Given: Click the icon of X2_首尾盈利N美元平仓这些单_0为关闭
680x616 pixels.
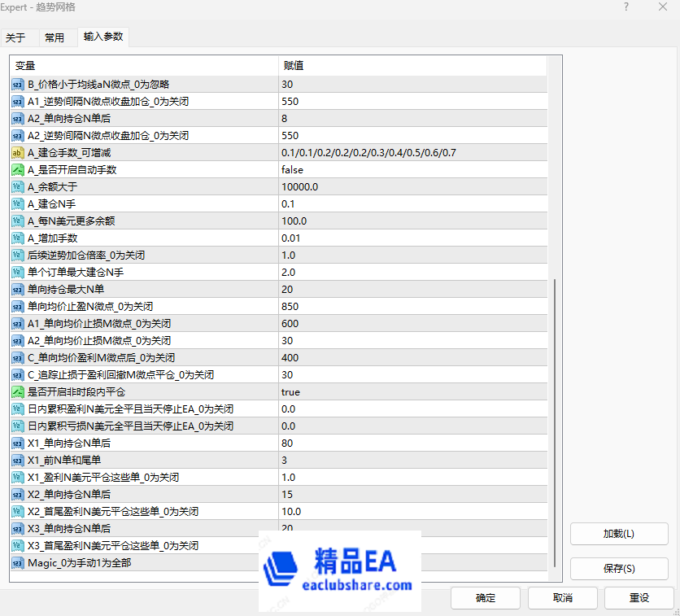Looking at the screenshot, I should click(x=18, y=512).
